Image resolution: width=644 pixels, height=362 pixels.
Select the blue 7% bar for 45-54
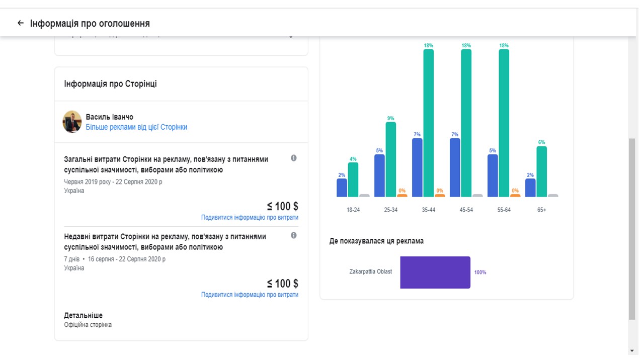pos(455,167)
